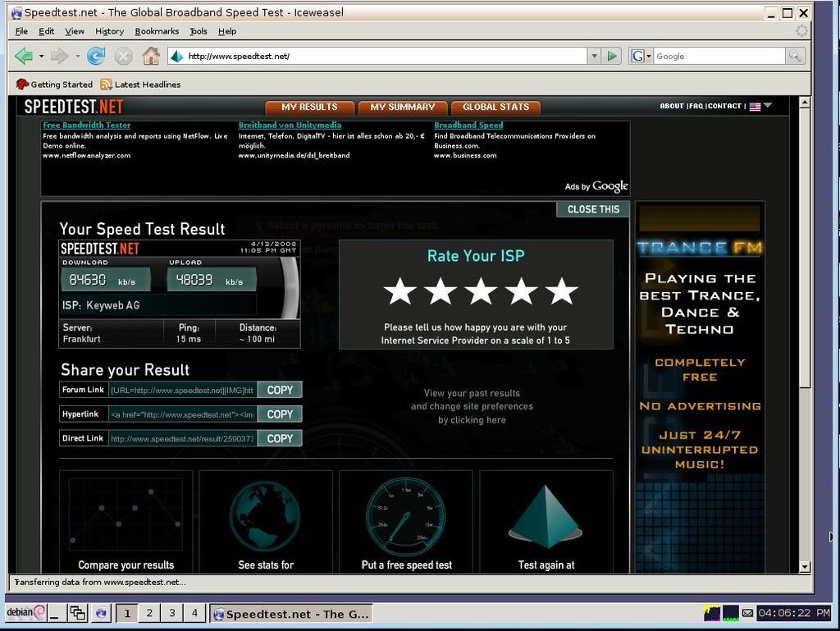Open the GLOBAL STATS tab
840x631 pixels.
495,107
